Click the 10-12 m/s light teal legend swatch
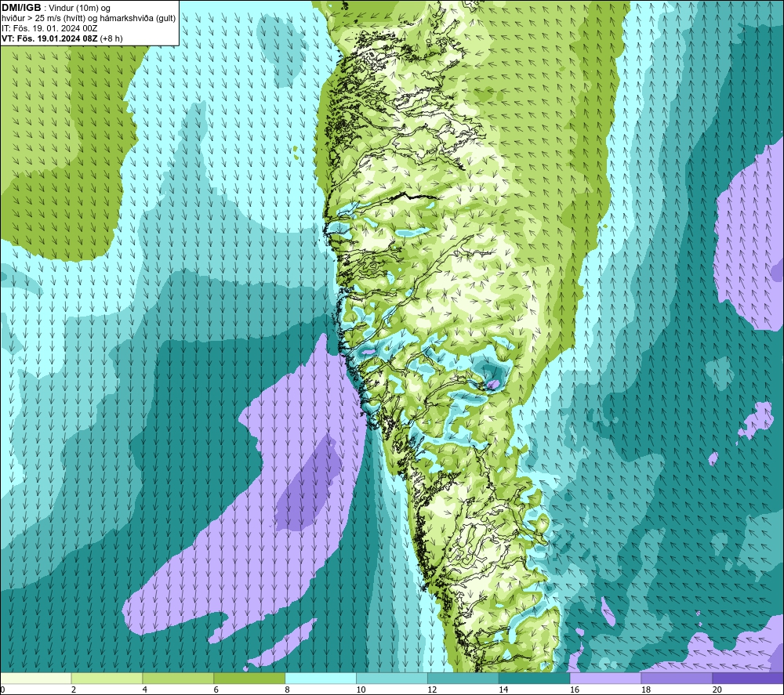This screenshot has height=695, width=784. click(392, 678)
